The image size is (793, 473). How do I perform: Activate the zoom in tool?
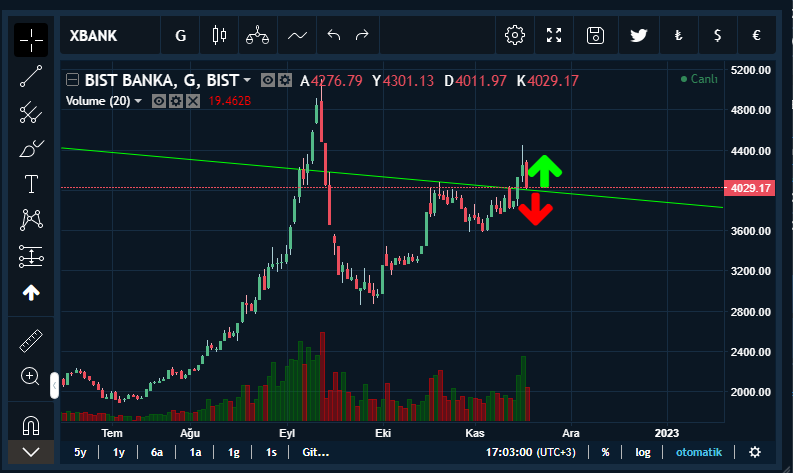click(30, 377)
